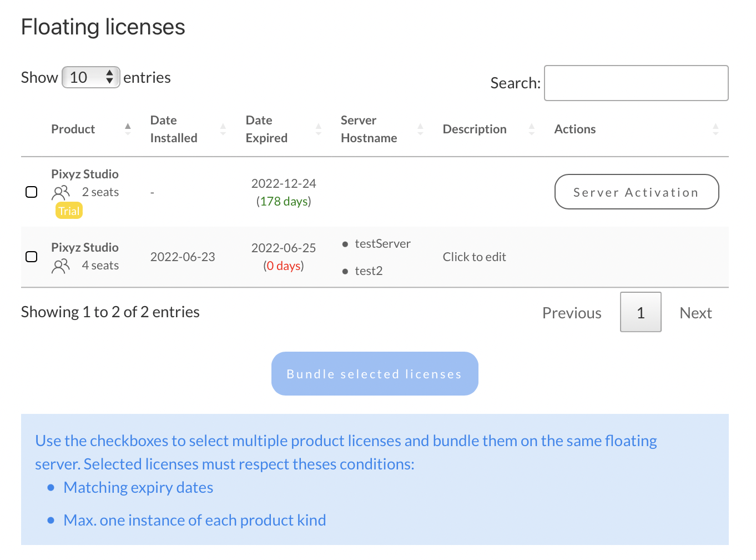Viewport: 756px width, 560px height.
Task: Click expiry date 2022-06-25
Action: [x=284, y=248]
